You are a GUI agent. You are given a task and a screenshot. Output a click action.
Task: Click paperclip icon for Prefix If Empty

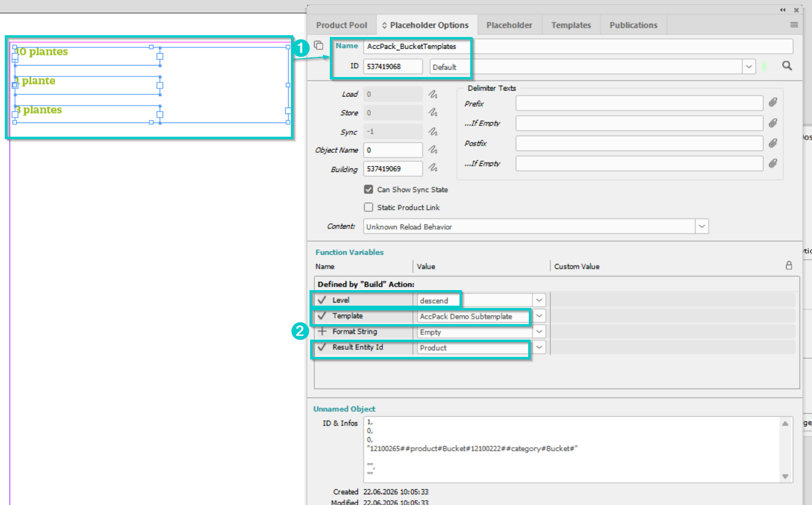[x=773, y=123]
